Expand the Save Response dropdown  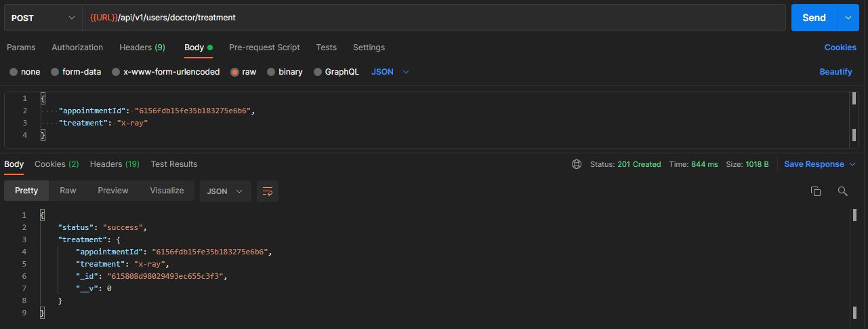pyautogui.click(x=852, y=164)
